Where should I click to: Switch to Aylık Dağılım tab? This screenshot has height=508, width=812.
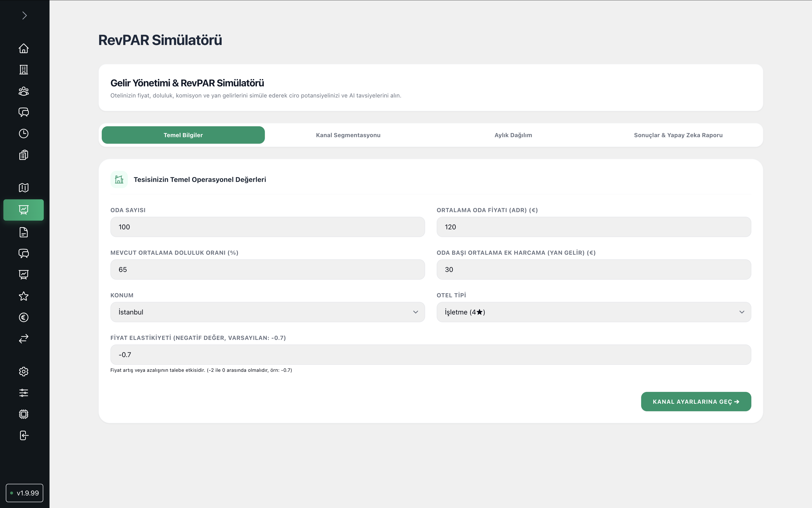[x=513, y=135]
